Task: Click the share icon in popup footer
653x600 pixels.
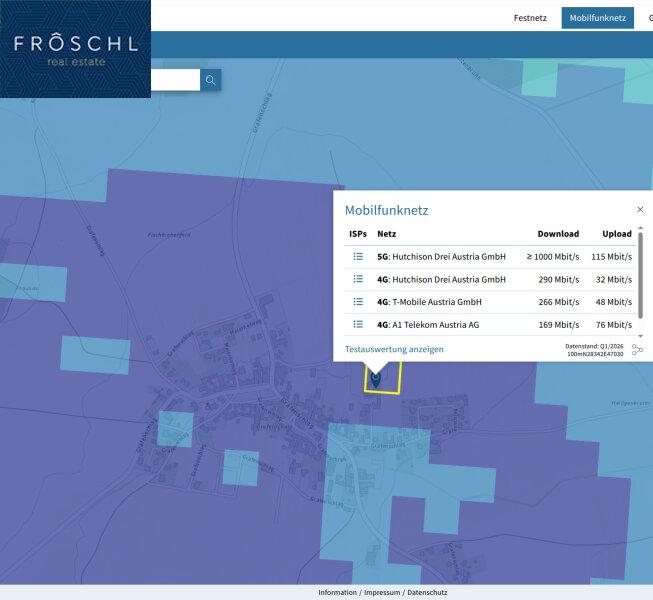Action: 637,350
